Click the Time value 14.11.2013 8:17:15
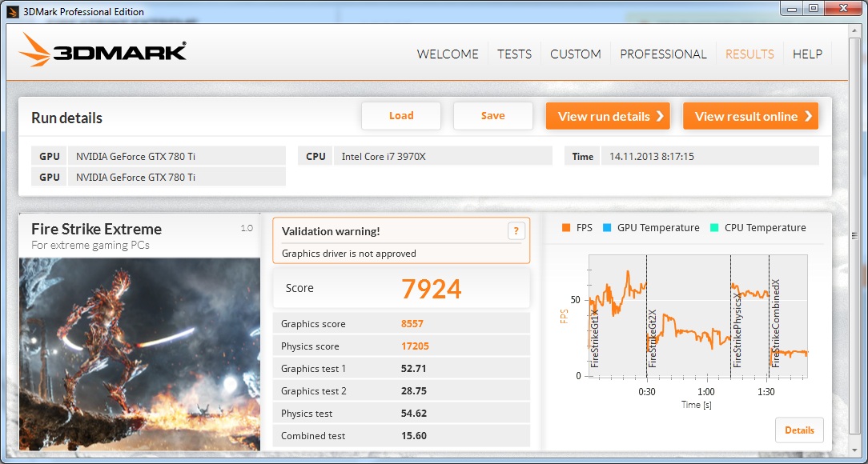The width and height of the screenshot is (868, 464). [x=652, y=157]
